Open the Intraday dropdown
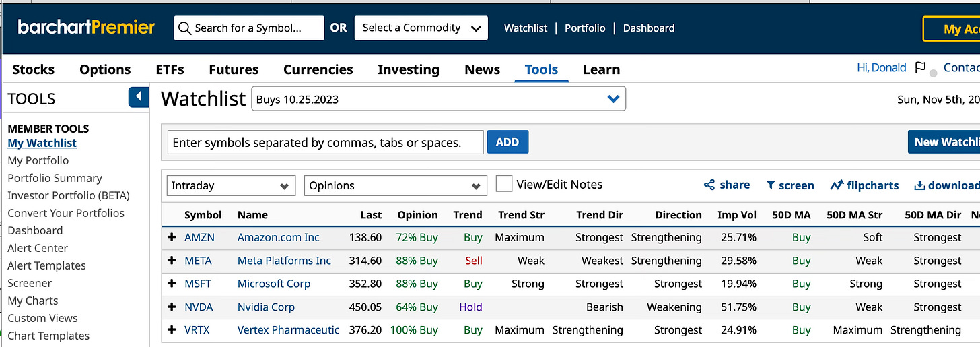Image resolution: width=980 pixels, height=347 pixels. tap(231, 186)
